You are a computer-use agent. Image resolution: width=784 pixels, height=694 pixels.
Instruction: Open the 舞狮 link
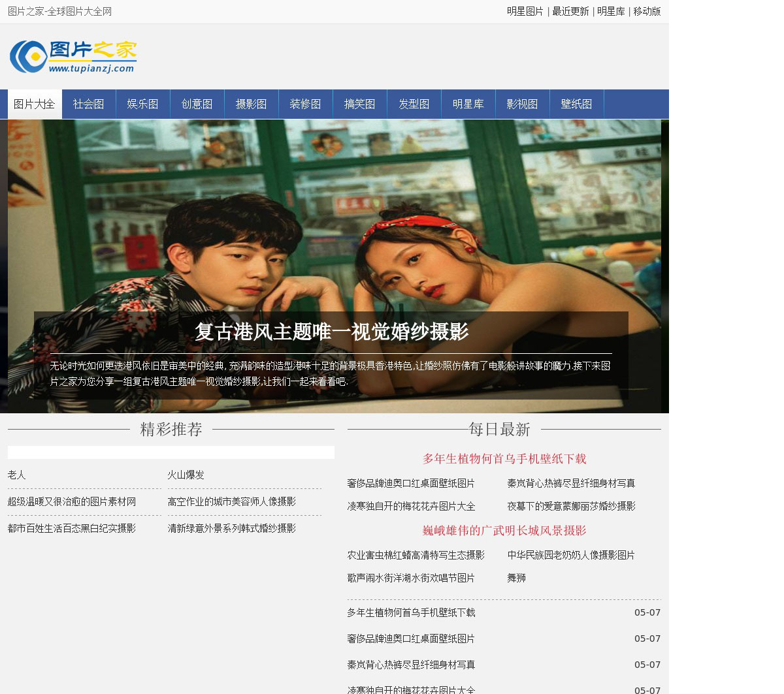(x=517, y=578)
